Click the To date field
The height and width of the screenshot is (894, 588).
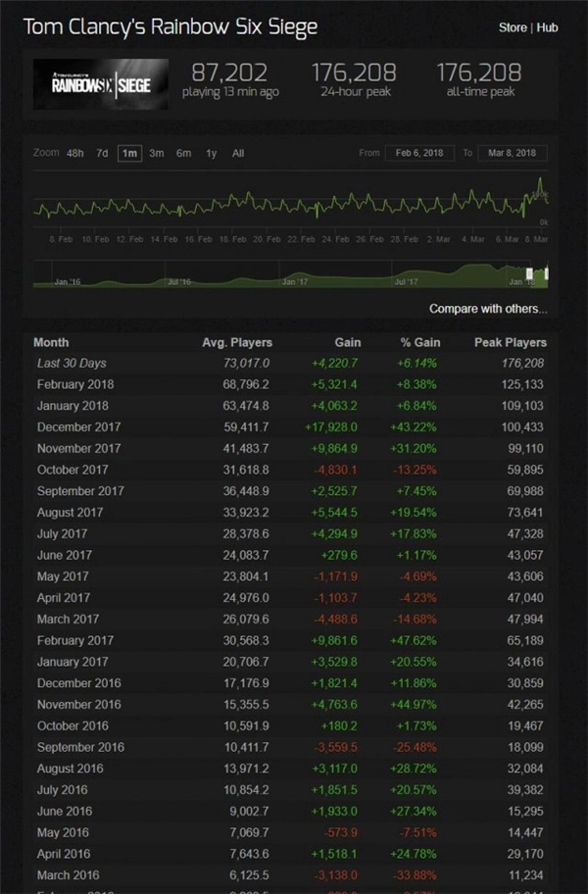pyautogui.click(x=513, y=154)
